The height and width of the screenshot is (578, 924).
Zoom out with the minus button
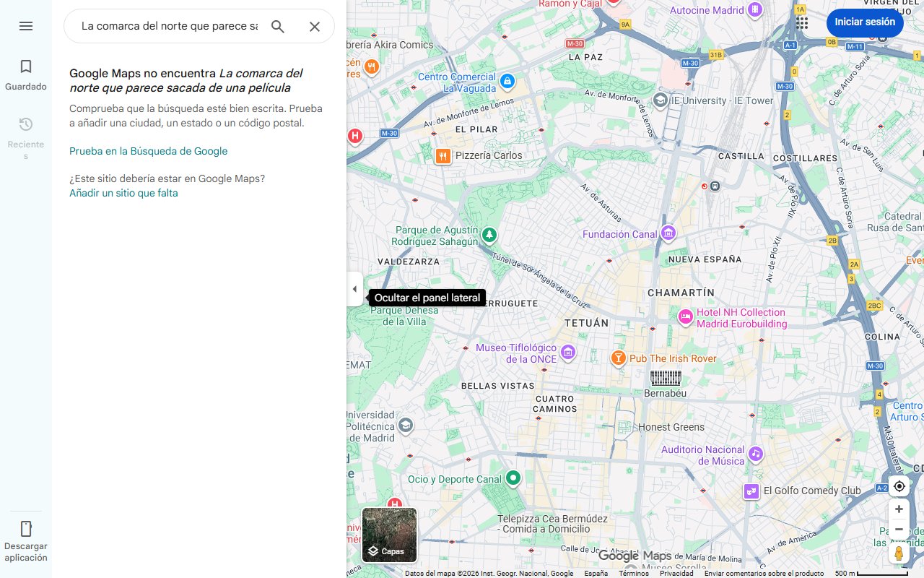(x=899, y=530)
